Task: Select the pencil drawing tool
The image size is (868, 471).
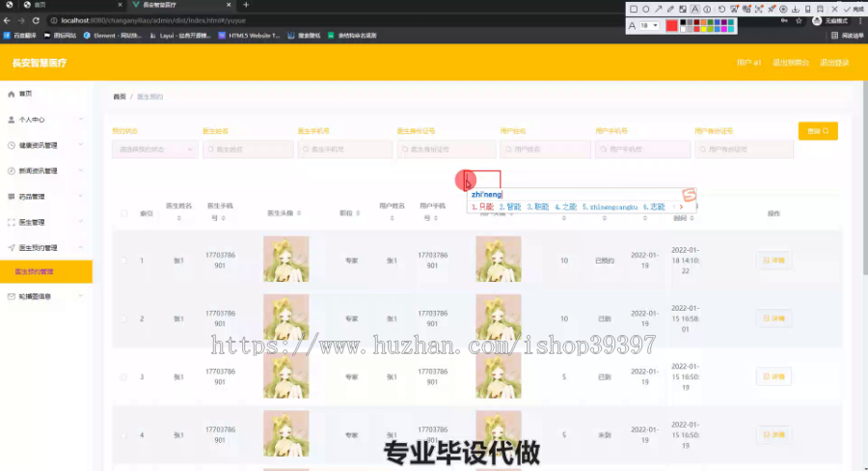Action: (670, 10)
